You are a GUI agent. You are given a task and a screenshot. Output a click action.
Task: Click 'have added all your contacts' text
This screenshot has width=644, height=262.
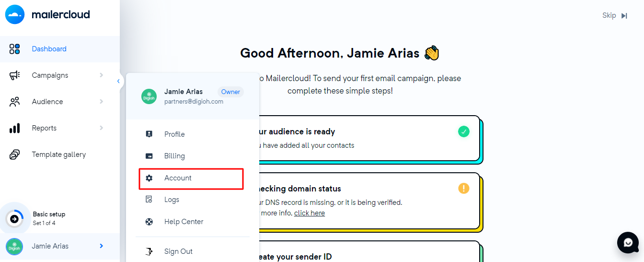click(309, 145)
